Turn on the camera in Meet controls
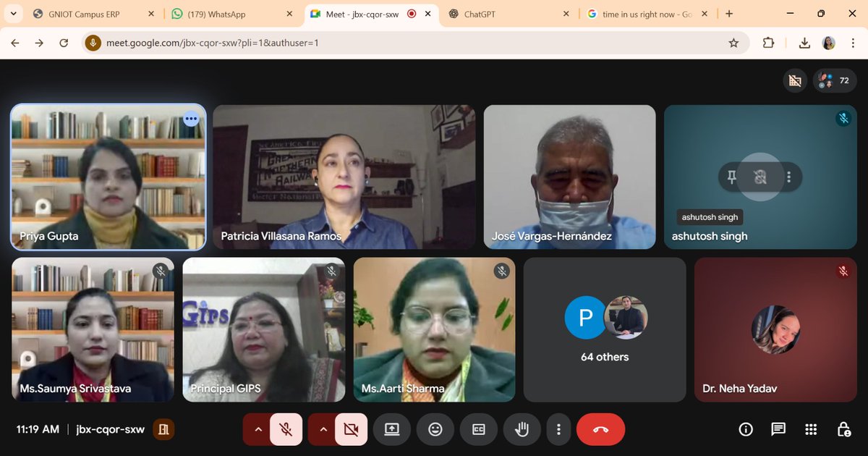This screenshot has width=868, height=456. 352,429
